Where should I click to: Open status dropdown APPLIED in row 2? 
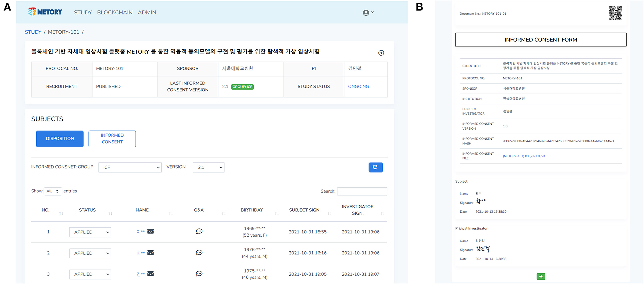[90, 253]
